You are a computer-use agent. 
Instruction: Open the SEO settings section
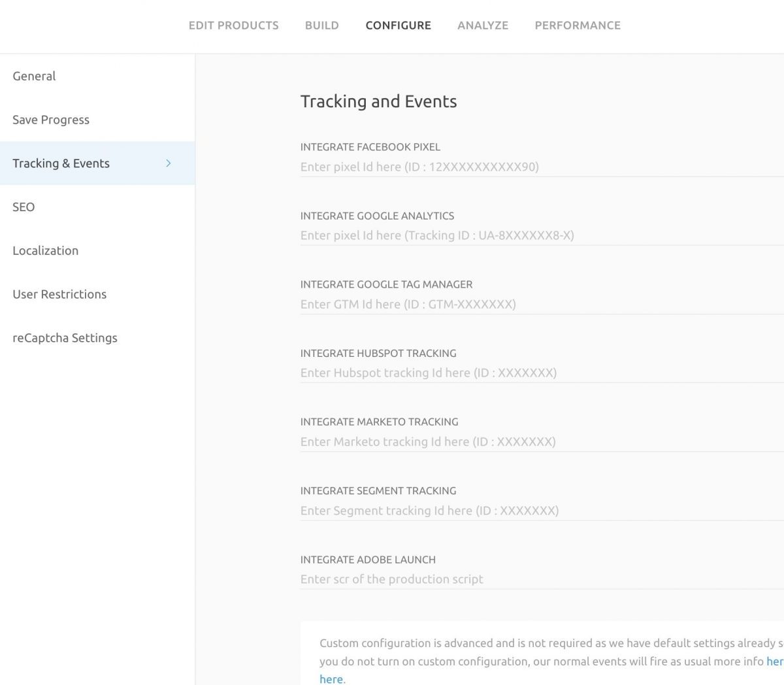pyautogui.click(x=24, y=207)
